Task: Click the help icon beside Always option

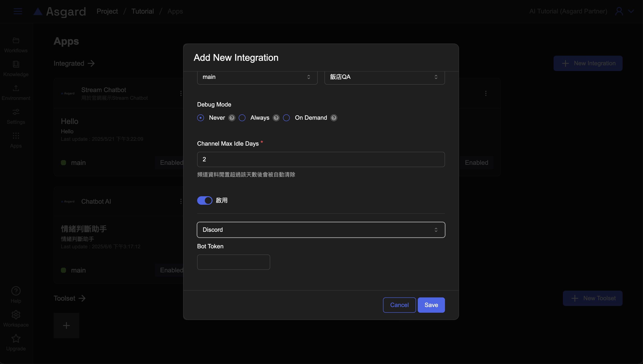Action: (276, 118)
